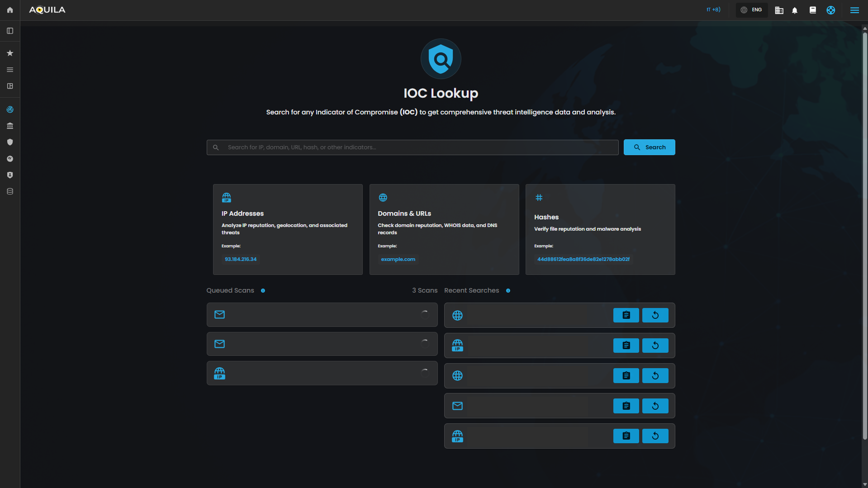This screenshot has height=488, width=868.
Task: Select the example IP 93.184.216.34
Action: [241, 259]
